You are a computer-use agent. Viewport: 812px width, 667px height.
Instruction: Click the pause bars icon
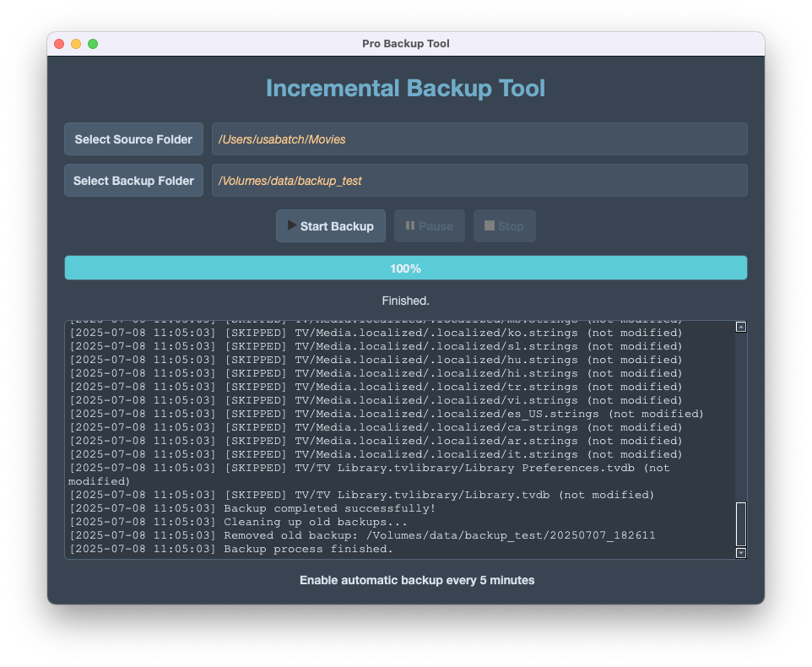[410, 225]
